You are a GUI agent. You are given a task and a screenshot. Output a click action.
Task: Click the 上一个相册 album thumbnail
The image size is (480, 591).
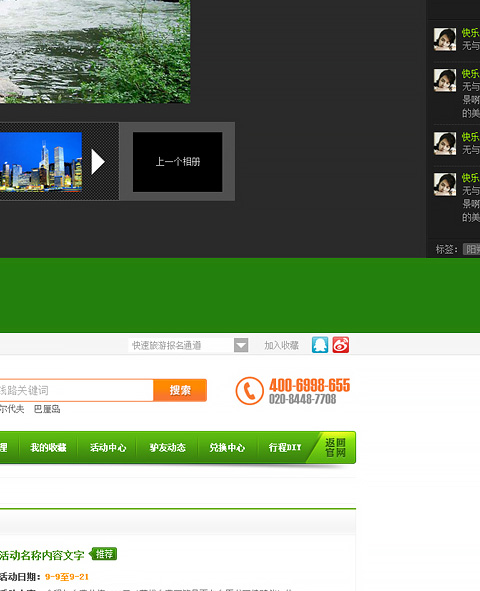[177, 162]
